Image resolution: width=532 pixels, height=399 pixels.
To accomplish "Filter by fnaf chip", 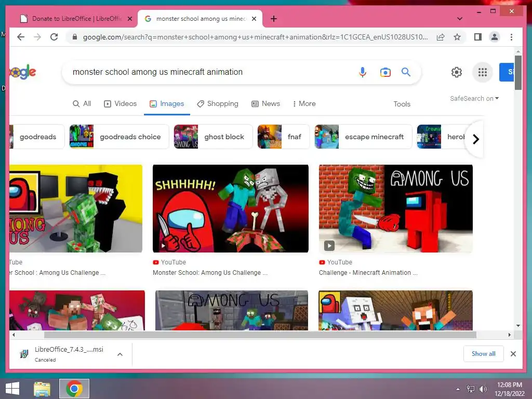I will 283,137.
